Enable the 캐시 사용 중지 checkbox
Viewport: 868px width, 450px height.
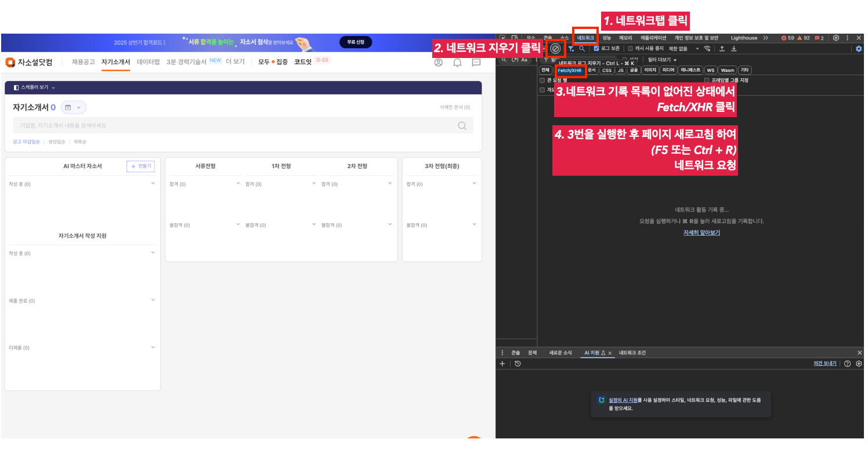click(631, 49)
